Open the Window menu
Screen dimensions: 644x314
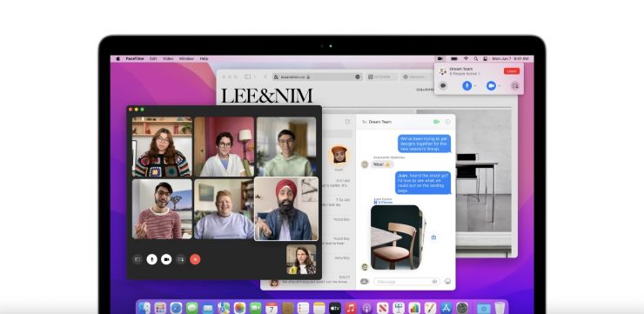(186, 58)
